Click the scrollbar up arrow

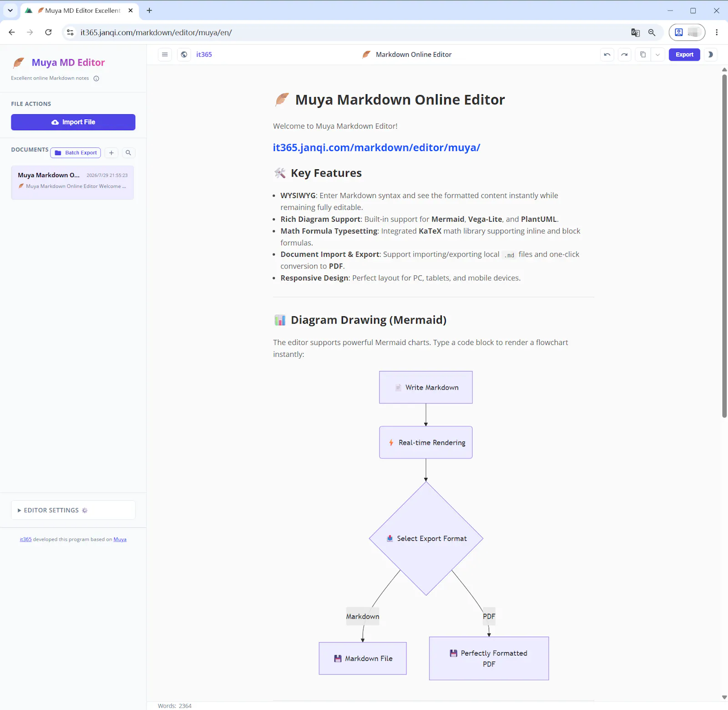coord(724,70)
